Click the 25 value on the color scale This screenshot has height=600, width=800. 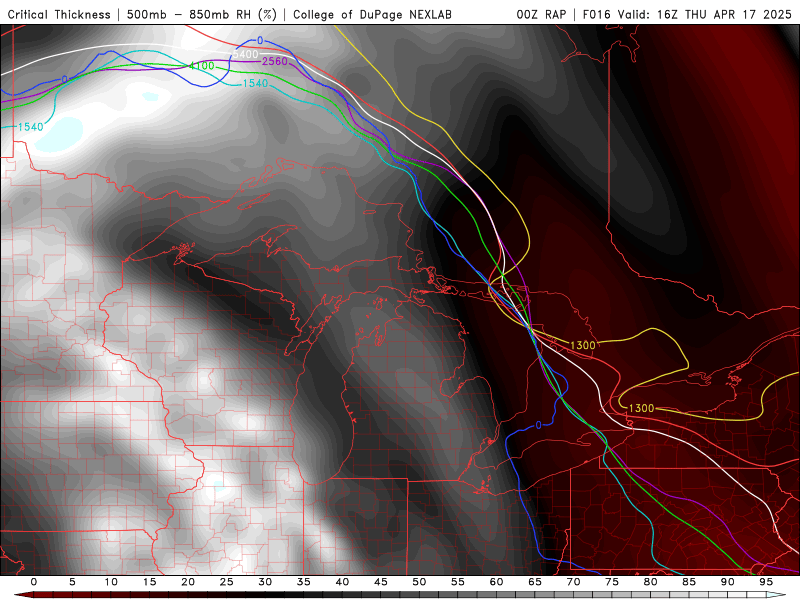point(227,582)
